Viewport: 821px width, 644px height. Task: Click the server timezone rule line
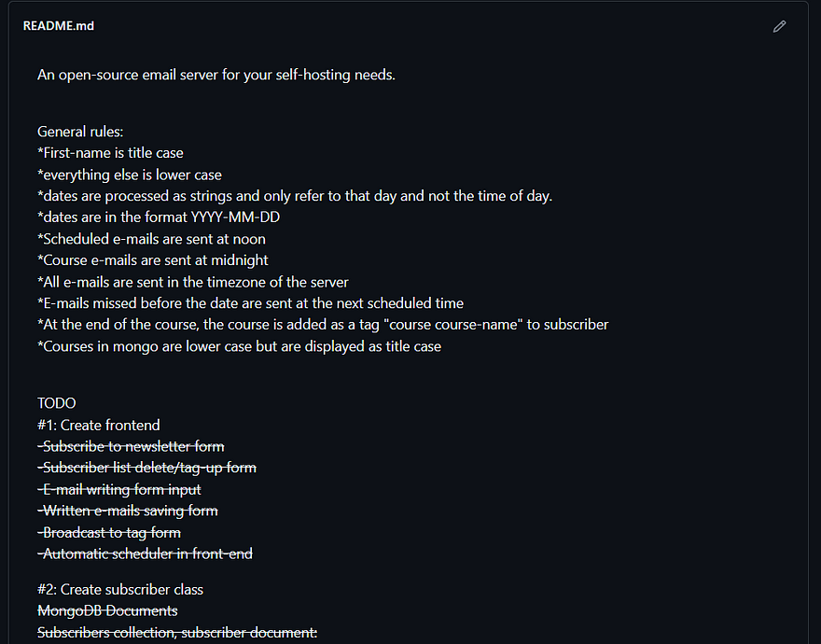coord(193,282)
